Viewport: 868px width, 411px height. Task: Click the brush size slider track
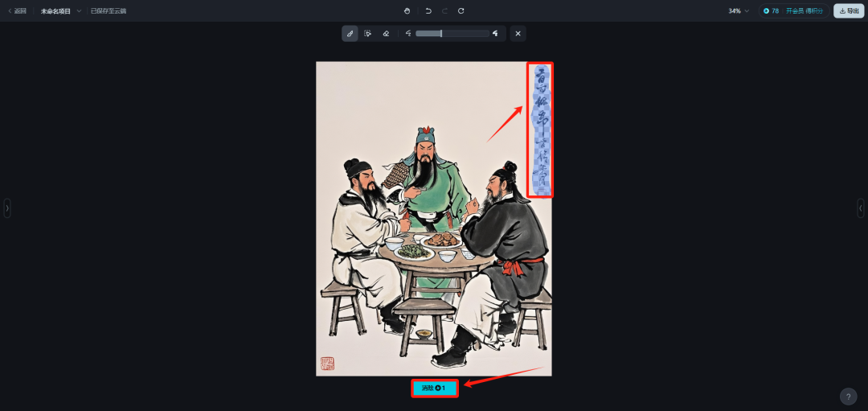pos(452,34)
